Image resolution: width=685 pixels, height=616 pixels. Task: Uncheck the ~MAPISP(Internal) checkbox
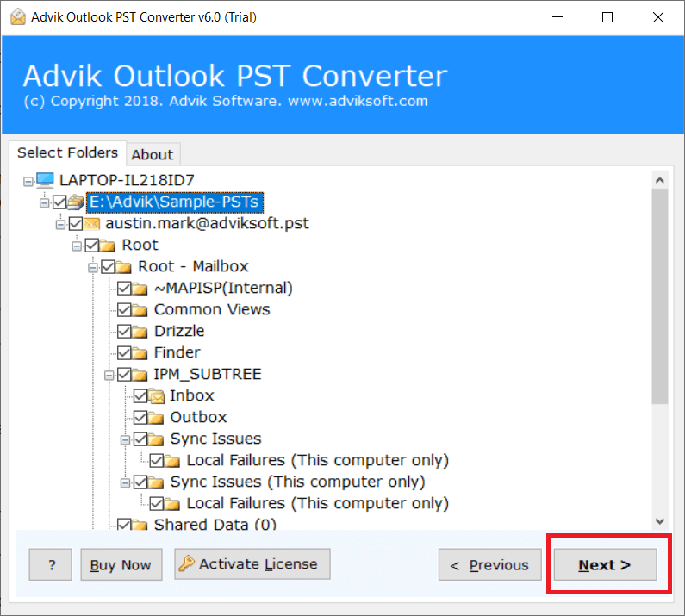[x=124, y=289]
